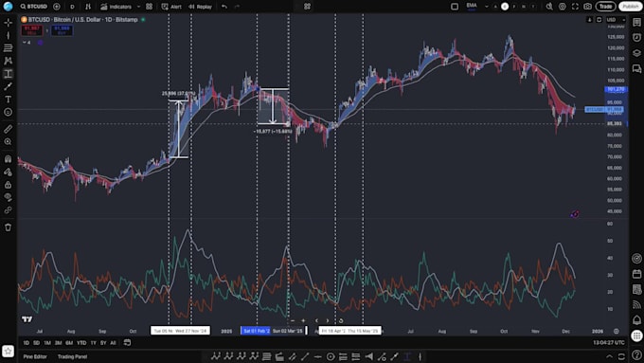The image size is (644, 363).
Task: Click the Trade button
Action: (605, 7)
